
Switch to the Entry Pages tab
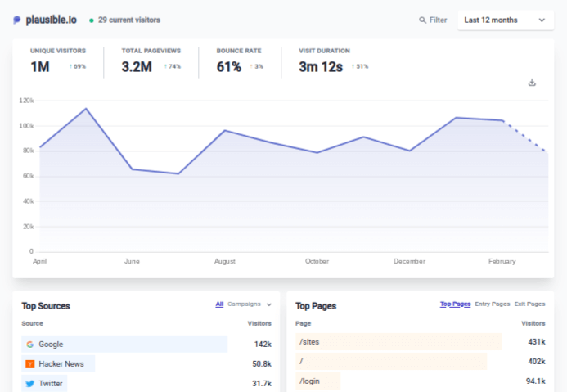click(x=492, y=304)
